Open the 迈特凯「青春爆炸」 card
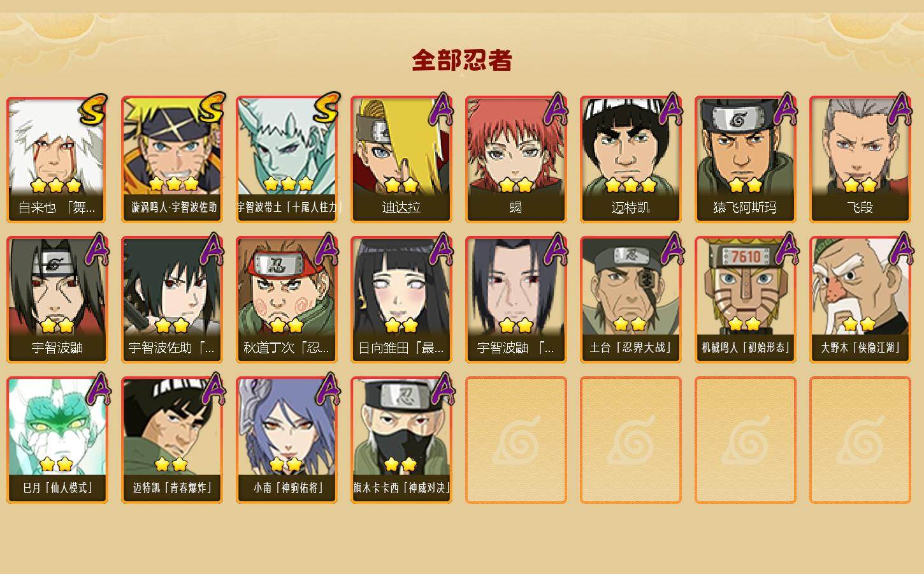The width and height of the screenshot is (924, 574). pos(172,440)
